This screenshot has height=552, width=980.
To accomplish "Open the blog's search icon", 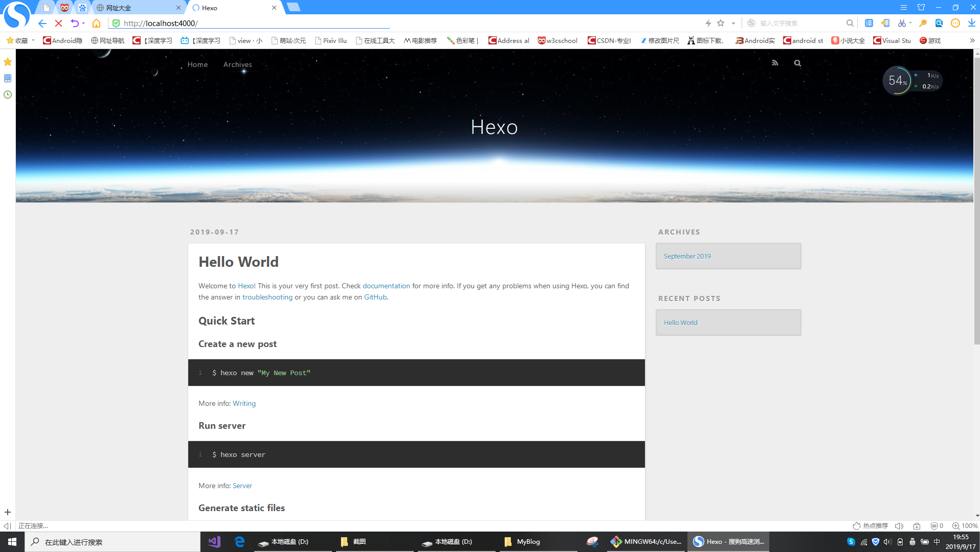I will pos(797,63).
